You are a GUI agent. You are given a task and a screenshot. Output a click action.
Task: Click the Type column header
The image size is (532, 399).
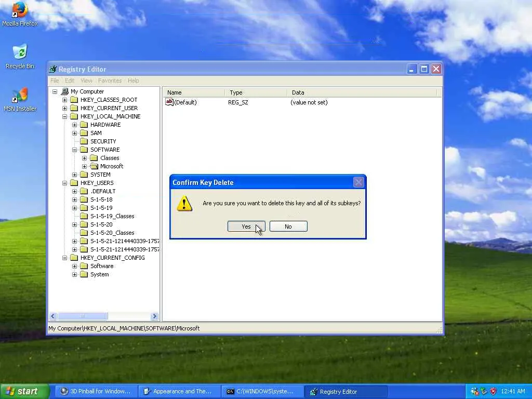click(256, 92)
